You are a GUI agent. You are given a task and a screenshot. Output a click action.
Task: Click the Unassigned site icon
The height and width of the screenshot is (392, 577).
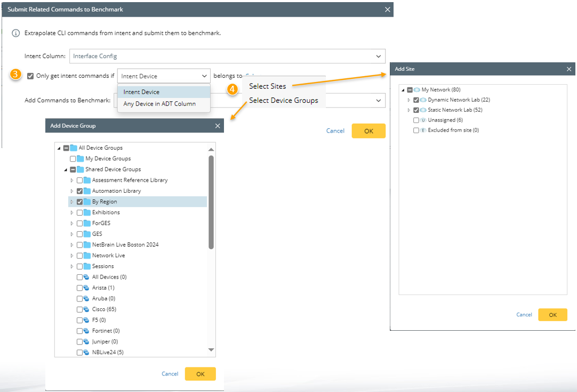click(x=423, y=120)
